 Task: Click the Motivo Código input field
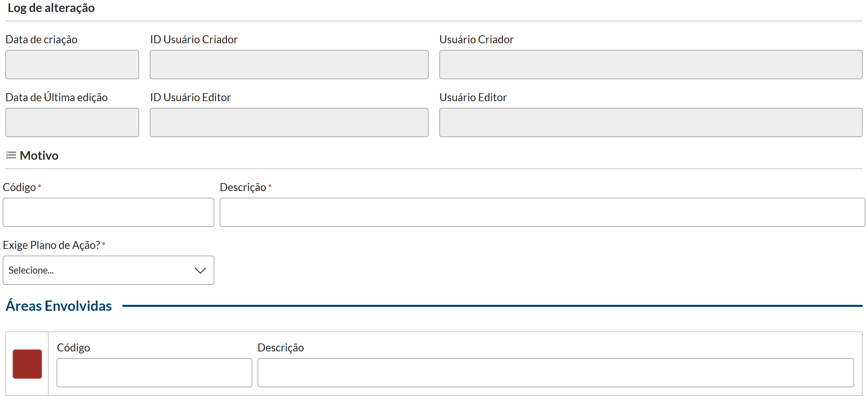tap(108, 212)
